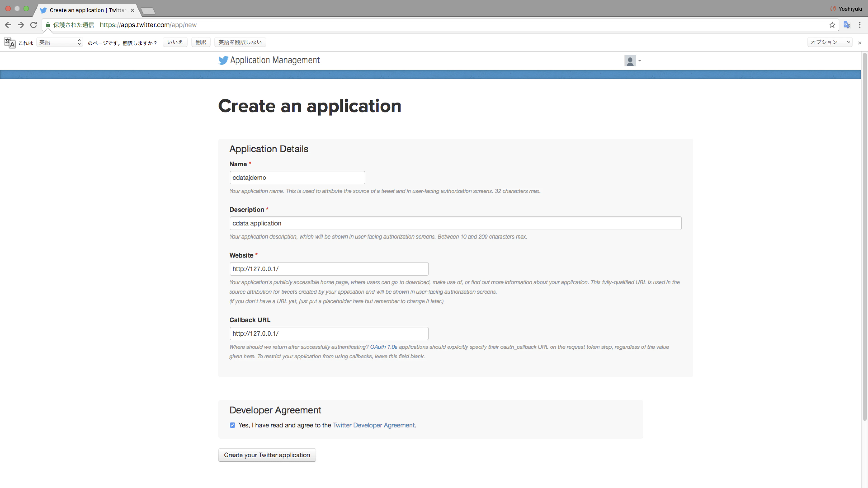
Task: Click the browser forward arrow
Action: click(21, 25)
